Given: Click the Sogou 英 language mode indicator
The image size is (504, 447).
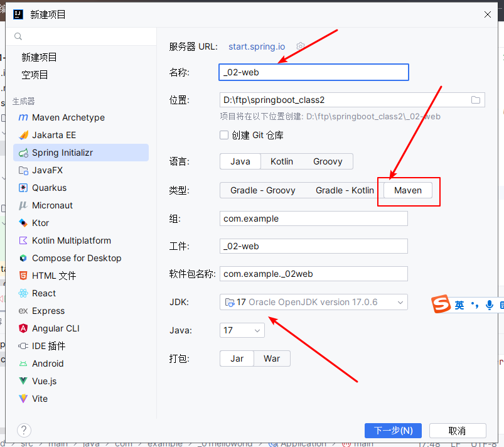Looking at the screenshot, I should [x=459, y=305].
